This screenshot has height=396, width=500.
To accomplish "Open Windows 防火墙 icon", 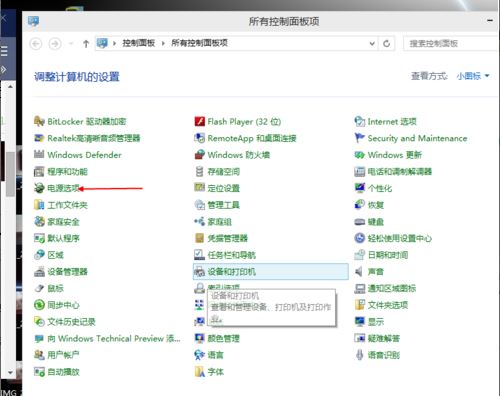I will pos(199,155).
